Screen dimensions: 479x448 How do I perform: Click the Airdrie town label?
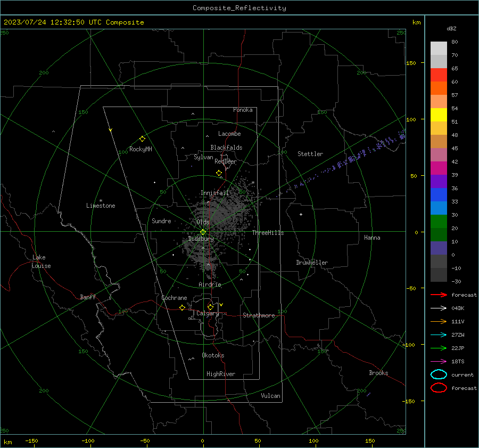(210, 284)
